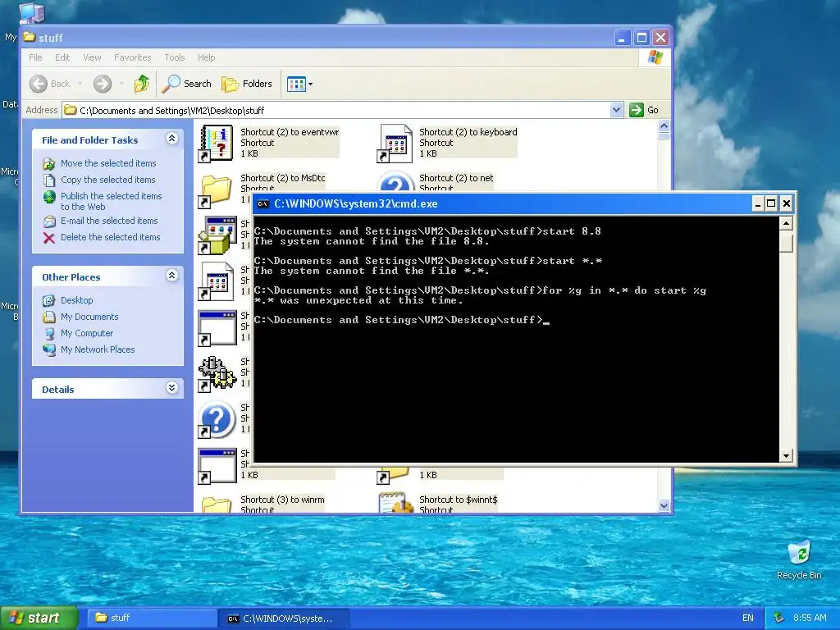Select Shortcut (2) to MsDtc folder icon
Screen dimensions: 840x630
(216, 190)
